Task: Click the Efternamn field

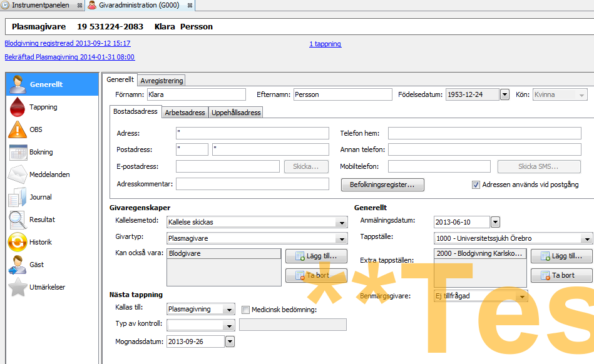Action: [x=343, y=94]
